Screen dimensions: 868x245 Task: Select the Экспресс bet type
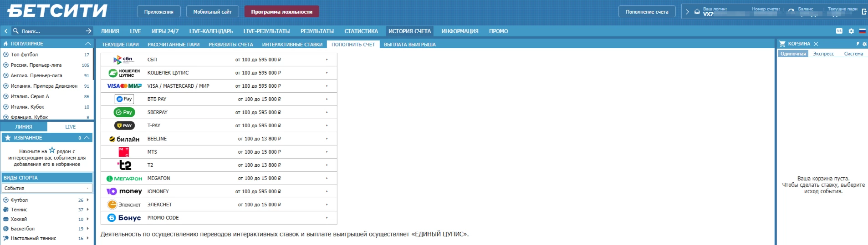point(823,54)
